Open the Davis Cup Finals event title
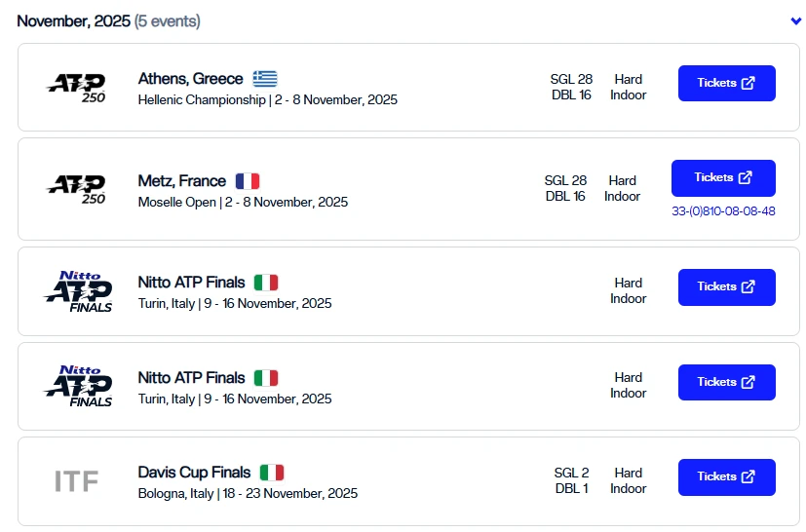Viewport: 806px width, 532px height. tap(195, 473)
